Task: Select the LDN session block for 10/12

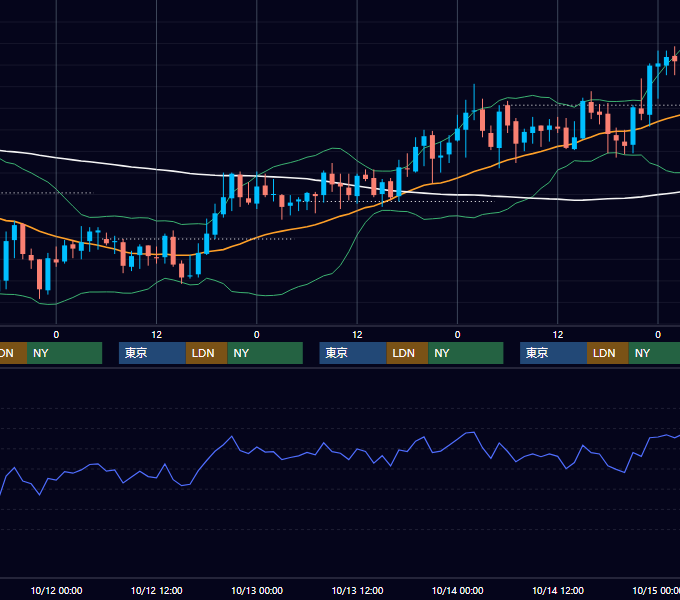Action: point(206,353)
